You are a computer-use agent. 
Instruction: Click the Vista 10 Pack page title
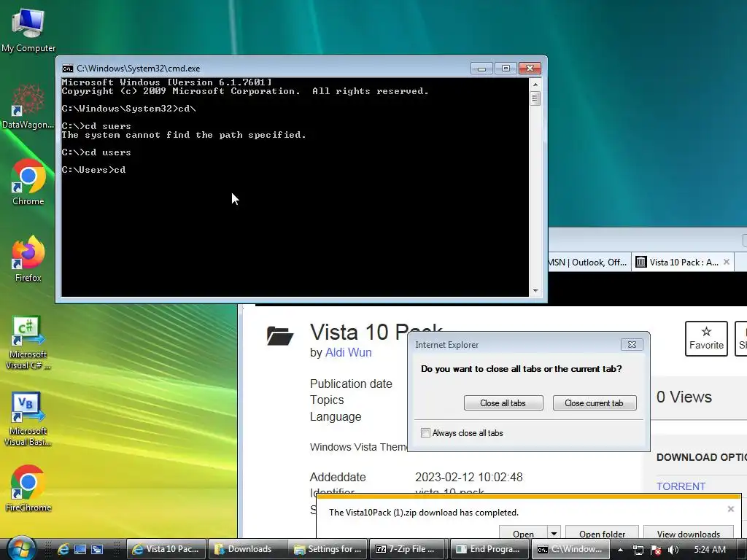pyautogui.click(x=376, y=332)
